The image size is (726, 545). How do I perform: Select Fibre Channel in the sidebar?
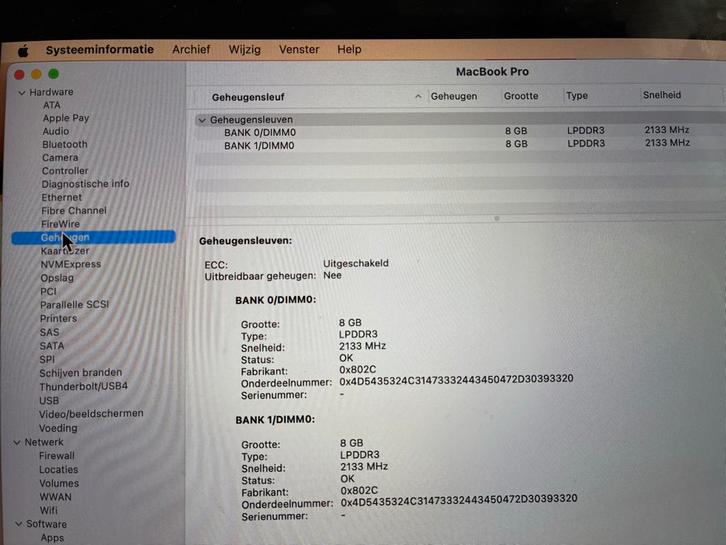[74, 210]
